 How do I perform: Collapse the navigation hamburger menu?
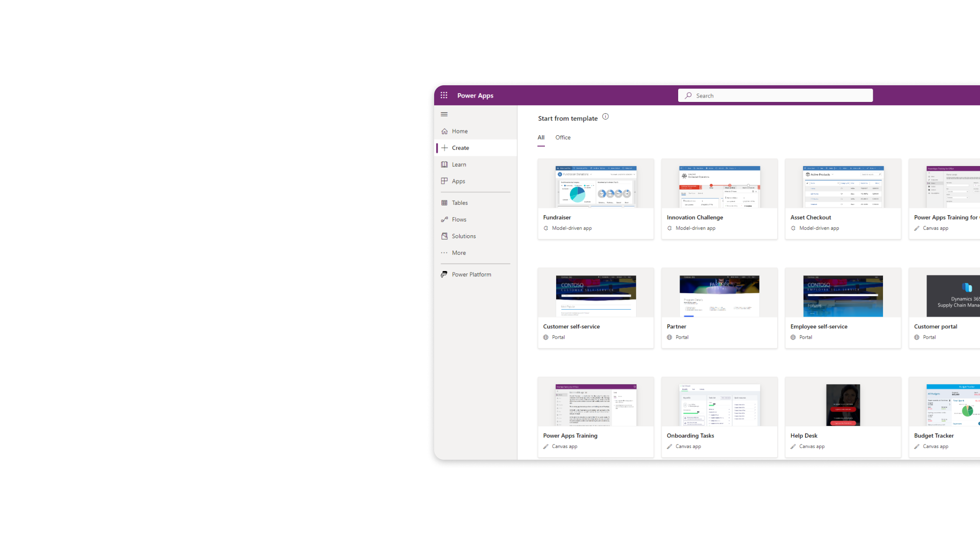[x=444, y=115]
